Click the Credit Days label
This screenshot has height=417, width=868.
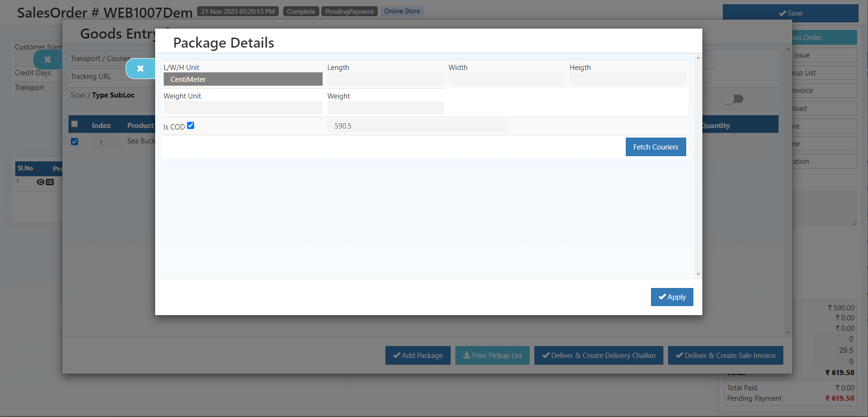33,73
